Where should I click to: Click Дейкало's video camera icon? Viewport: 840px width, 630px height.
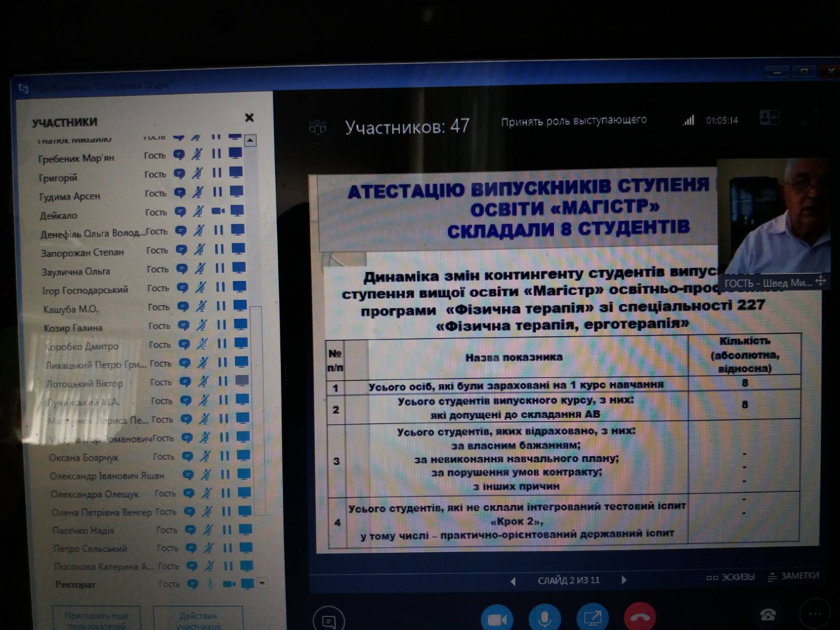(217, 211)
